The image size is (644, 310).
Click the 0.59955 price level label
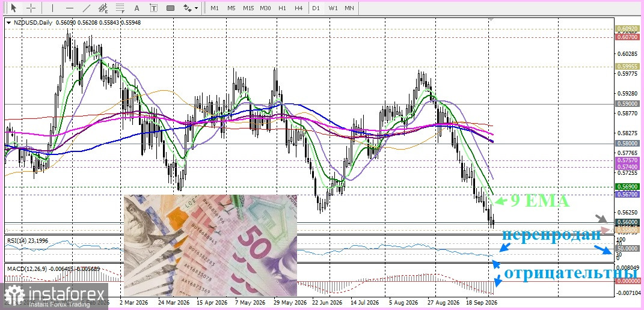click(x=627, y=66)
